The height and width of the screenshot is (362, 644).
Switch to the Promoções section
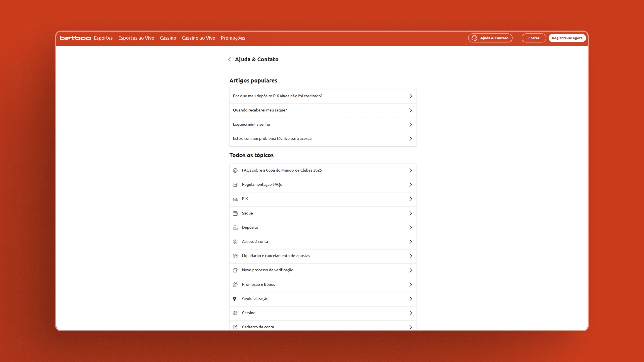pos(233,38)
